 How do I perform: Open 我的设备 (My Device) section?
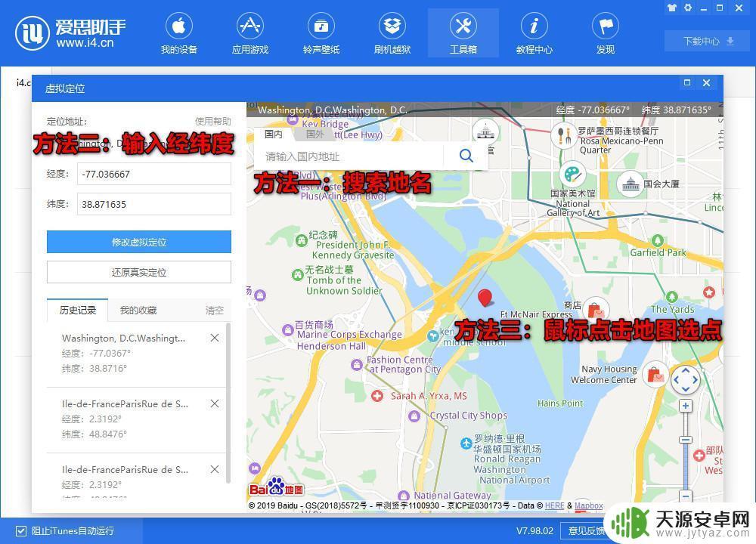pos(179,34)
